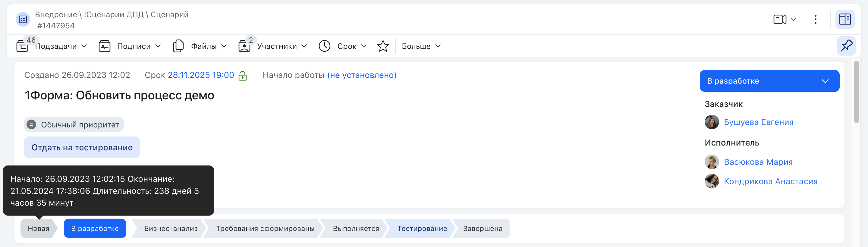Click the Срок clock icon
This screenshot has width=868, height=247.
click(x=325, y=46)
